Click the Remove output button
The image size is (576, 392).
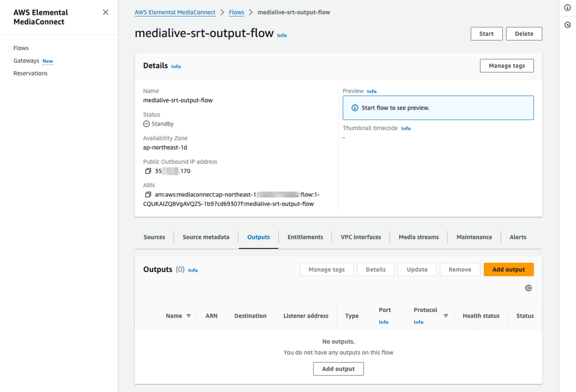point(460,270)
